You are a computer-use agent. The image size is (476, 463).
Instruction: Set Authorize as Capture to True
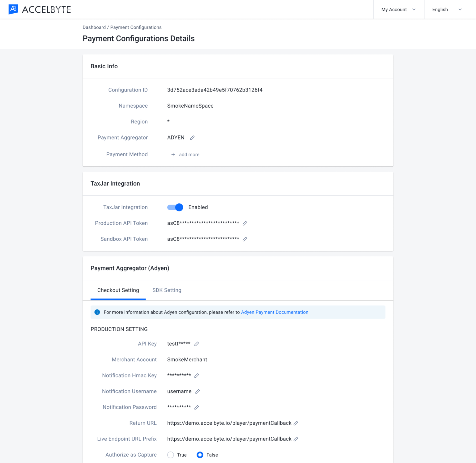click(170, 455)
